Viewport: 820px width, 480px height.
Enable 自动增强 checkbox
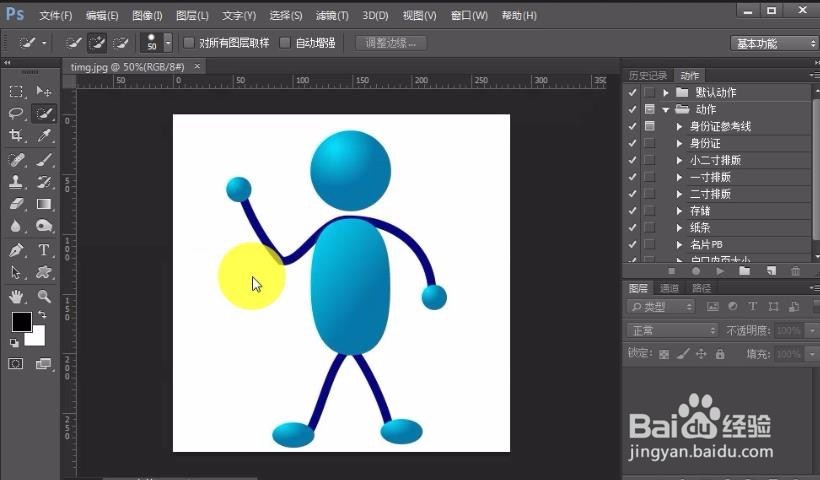click(x=285, y=43)
